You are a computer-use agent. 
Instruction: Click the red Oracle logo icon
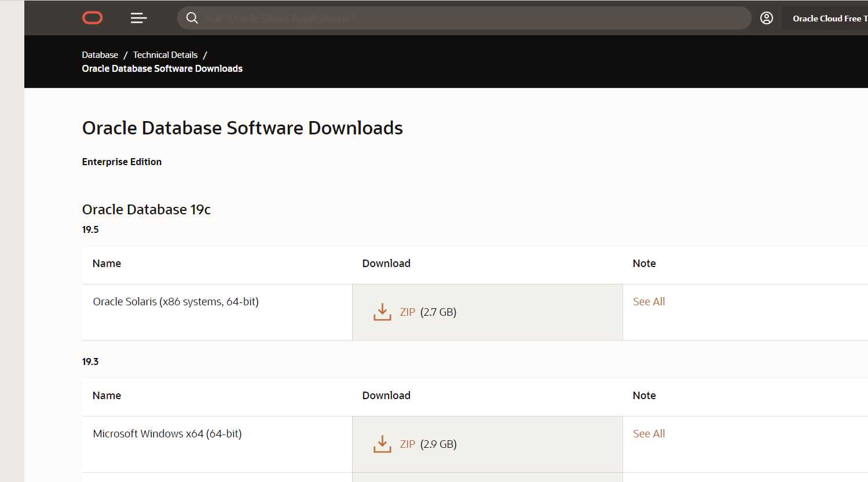click(x=92, y=18)
